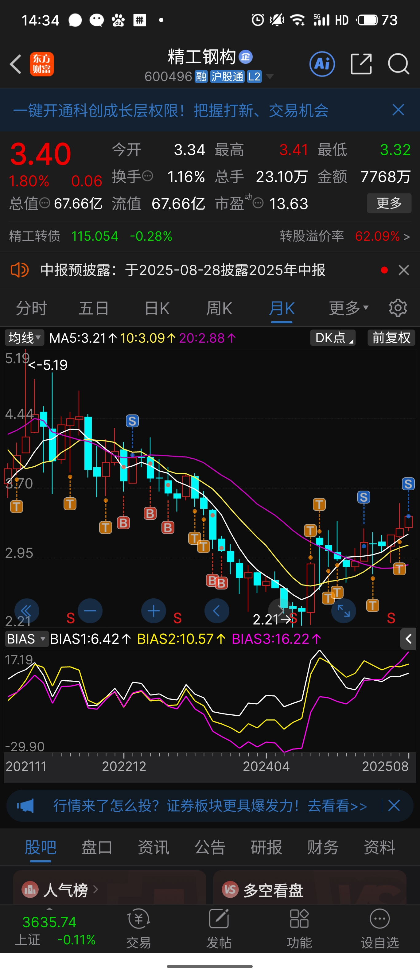Tap 换手 info hint icon
420x980 pixels.
[147, 176]
